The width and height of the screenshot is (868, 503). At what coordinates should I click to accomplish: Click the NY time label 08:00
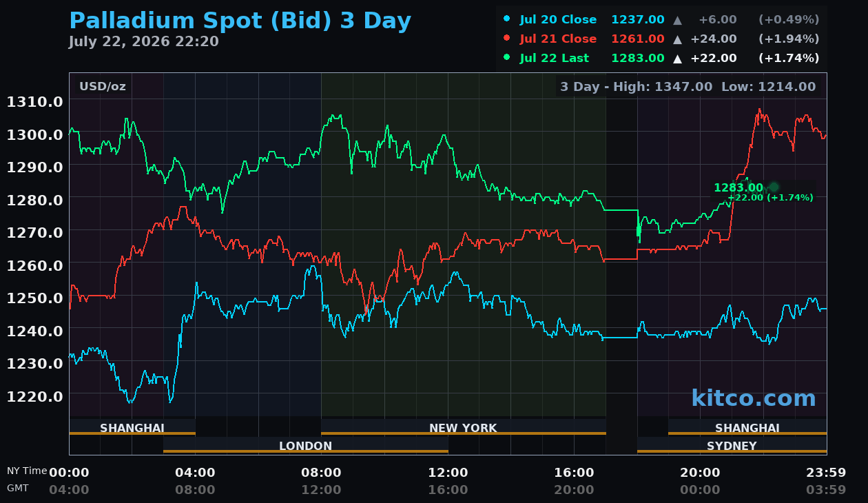click(321, 473)
